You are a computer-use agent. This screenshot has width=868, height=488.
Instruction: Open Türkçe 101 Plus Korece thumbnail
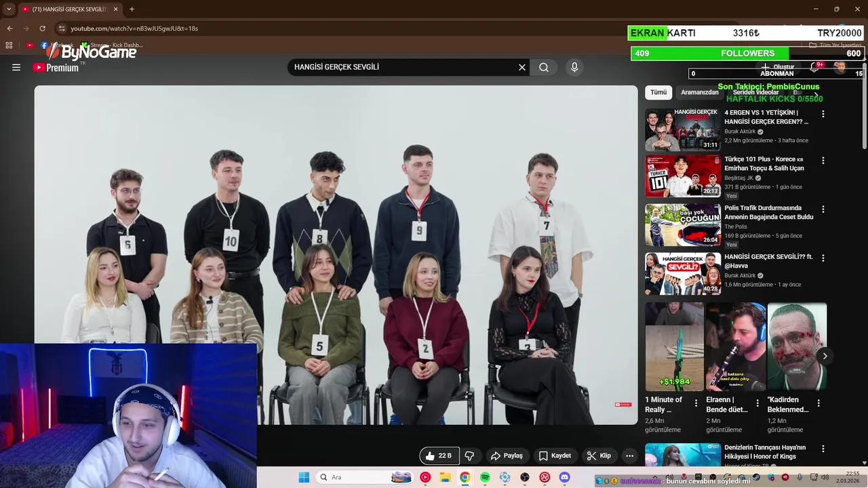(683, 176)
